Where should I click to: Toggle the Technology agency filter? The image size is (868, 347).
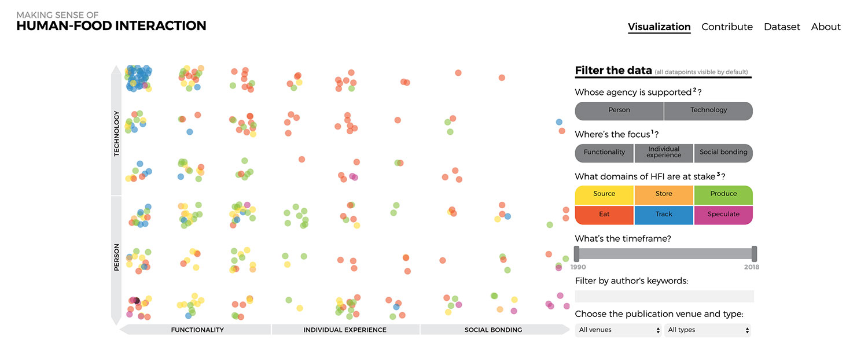708,110
